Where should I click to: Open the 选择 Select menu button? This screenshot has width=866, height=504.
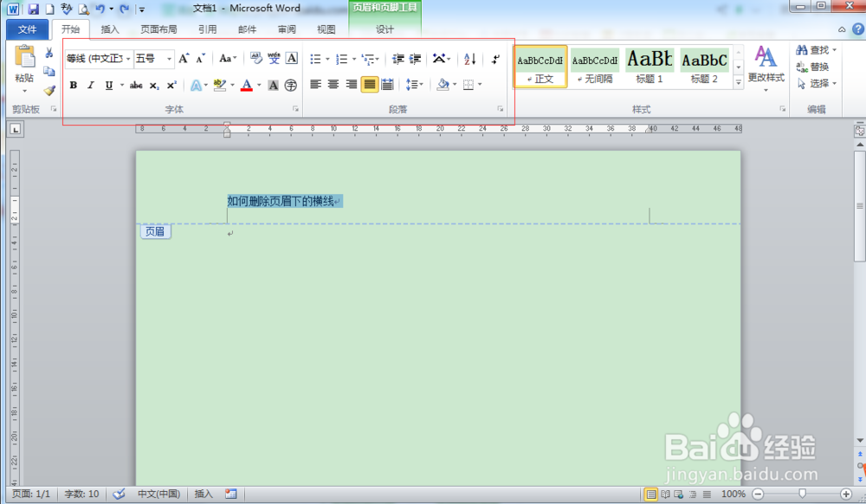(817, 83)
